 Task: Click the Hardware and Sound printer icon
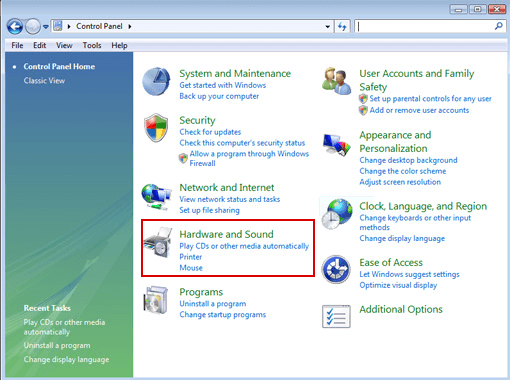coord(158,242)
